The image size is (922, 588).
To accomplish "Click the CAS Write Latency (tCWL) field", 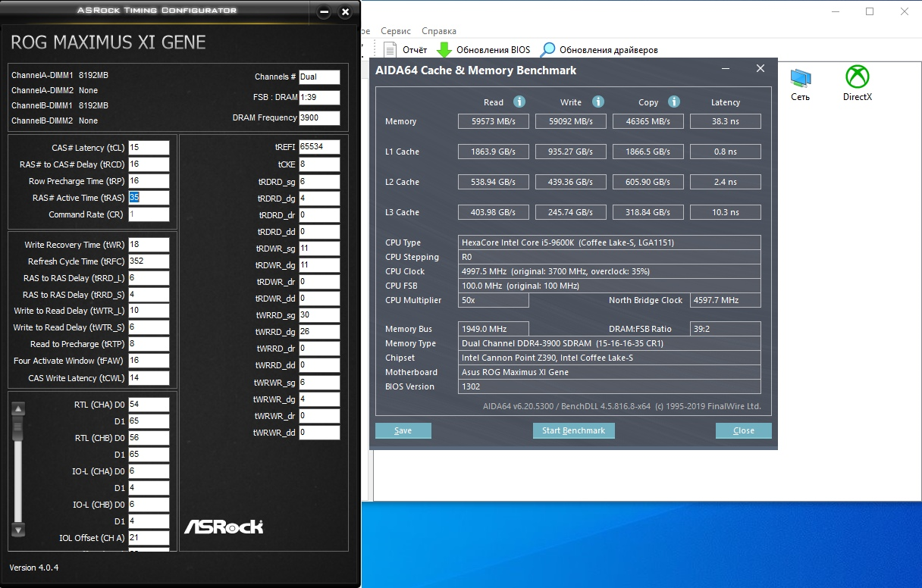I will [x=149, y=377].
